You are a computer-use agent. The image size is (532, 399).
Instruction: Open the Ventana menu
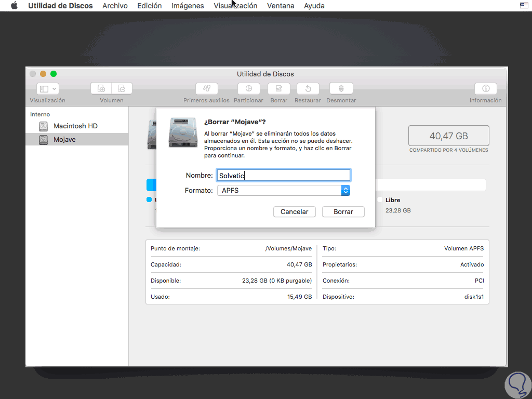(281, 6)
